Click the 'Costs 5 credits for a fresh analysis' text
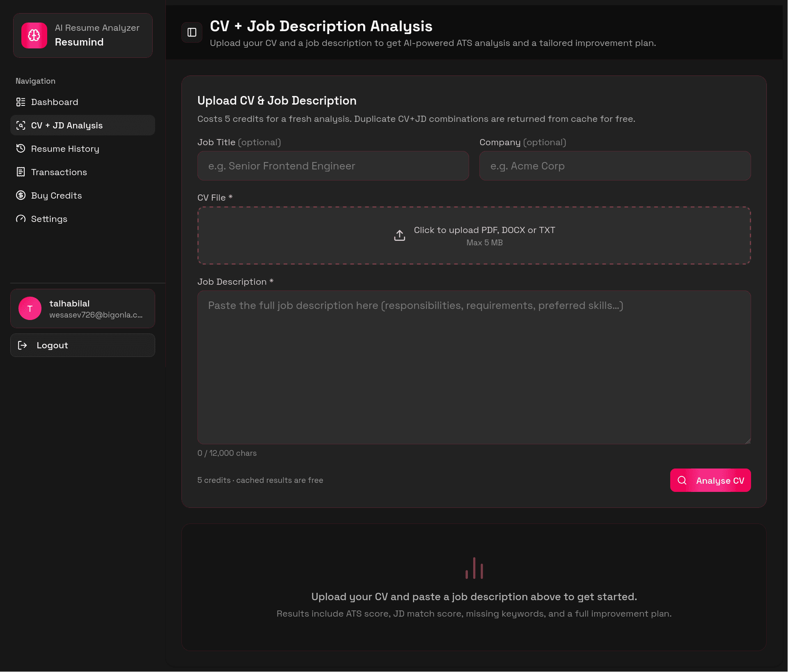Viewport: 788px width, 672px height. click(416, 119)
